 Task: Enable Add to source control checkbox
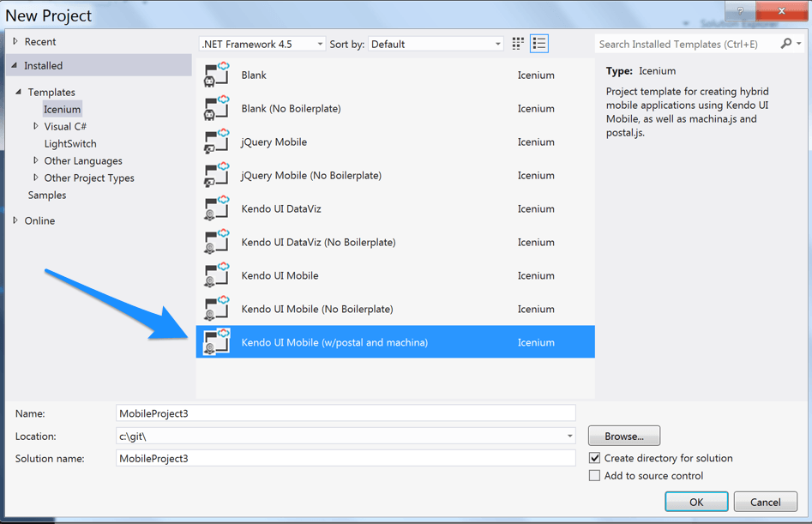594,476
